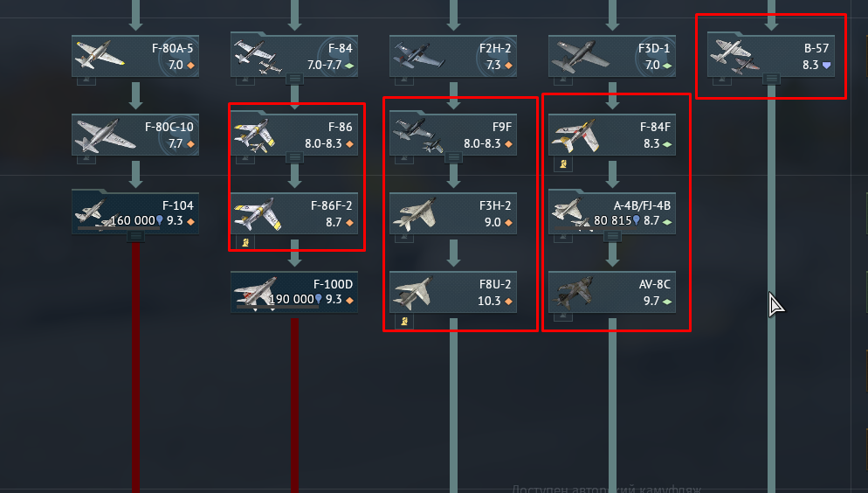Viewport: 868px width, 493px height.
Task: Click the talisman icon under F-84F
Action: [563, 163]
